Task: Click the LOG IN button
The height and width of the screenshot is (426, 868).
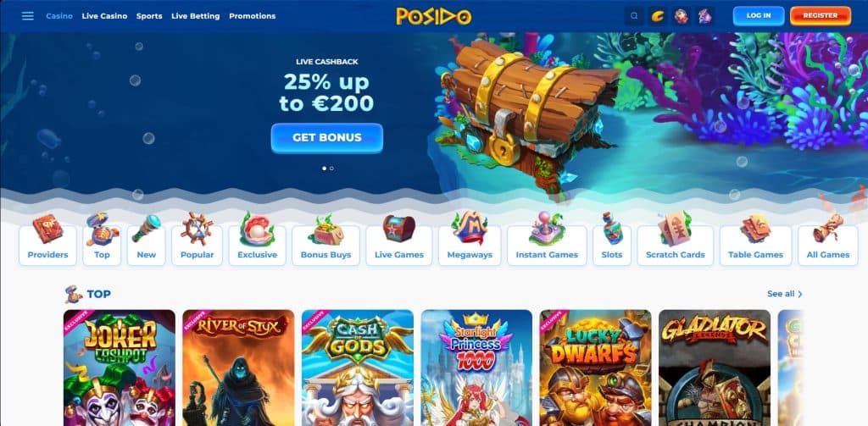Action: tap(759, 16)
